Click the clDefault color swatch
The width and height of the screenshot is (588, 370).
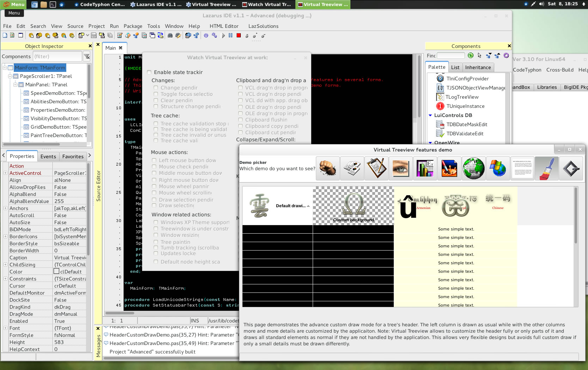click(x=56, y=271)
